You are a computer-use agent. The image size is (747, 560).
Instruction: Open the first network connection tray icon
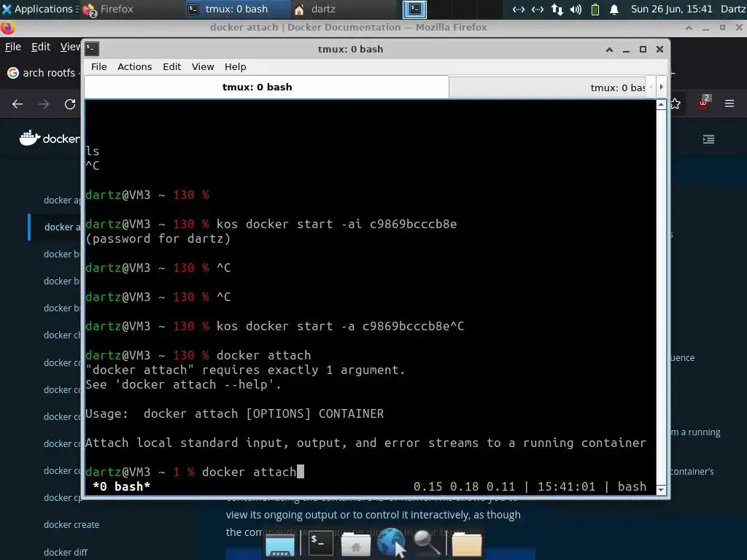(519, 9)
